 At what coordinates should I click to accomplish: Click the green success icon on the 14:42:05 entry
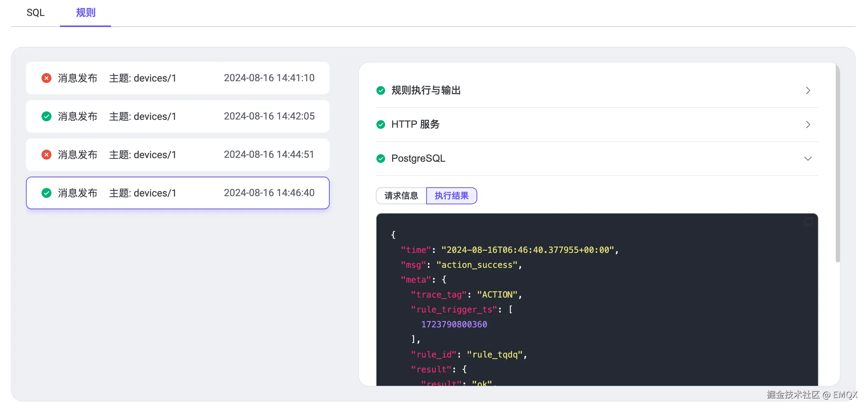click(x=46, y=116)
